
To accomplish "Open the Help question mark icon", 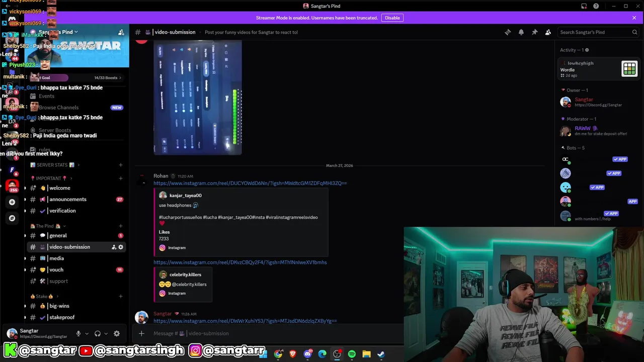I will 596,6.
